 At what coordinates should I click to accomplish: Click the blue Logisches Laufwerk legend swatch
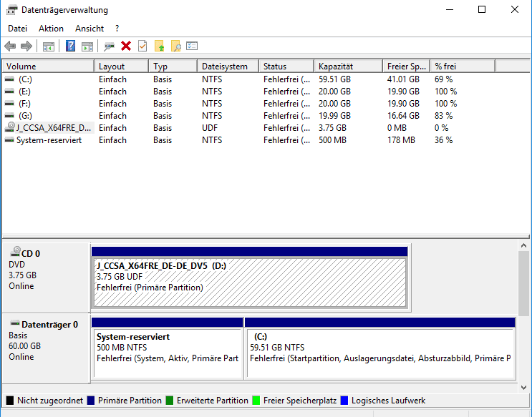click(344, 401)
